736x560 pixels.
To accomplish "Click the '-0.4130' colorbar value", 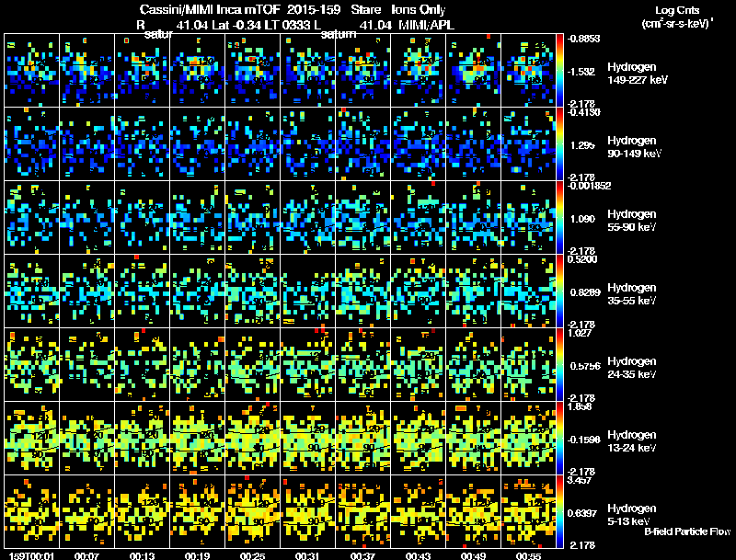I will point(583,112).
